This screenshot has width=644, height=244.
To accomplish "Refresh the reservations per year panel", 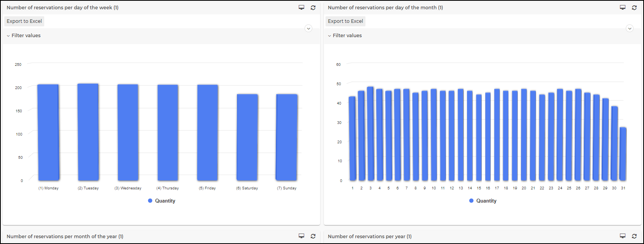I will point(634,236).
